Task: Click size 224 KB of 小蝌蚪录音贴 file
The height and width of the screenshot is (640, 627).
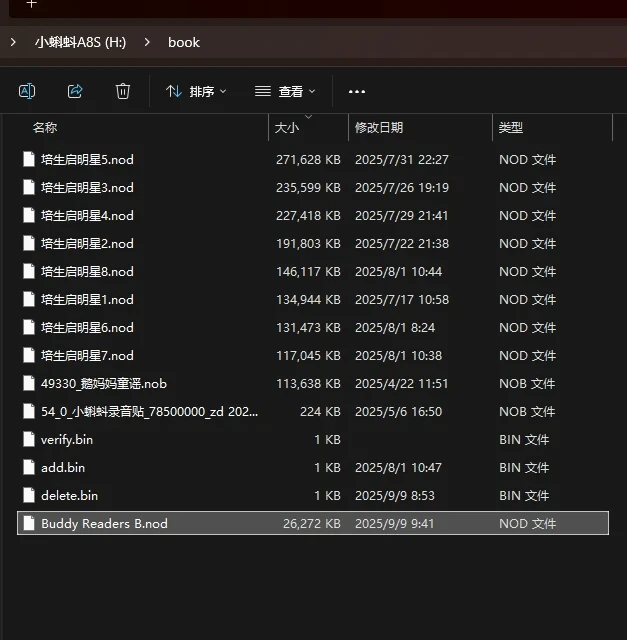Action: pyautogui.click(x=320, y=412)
